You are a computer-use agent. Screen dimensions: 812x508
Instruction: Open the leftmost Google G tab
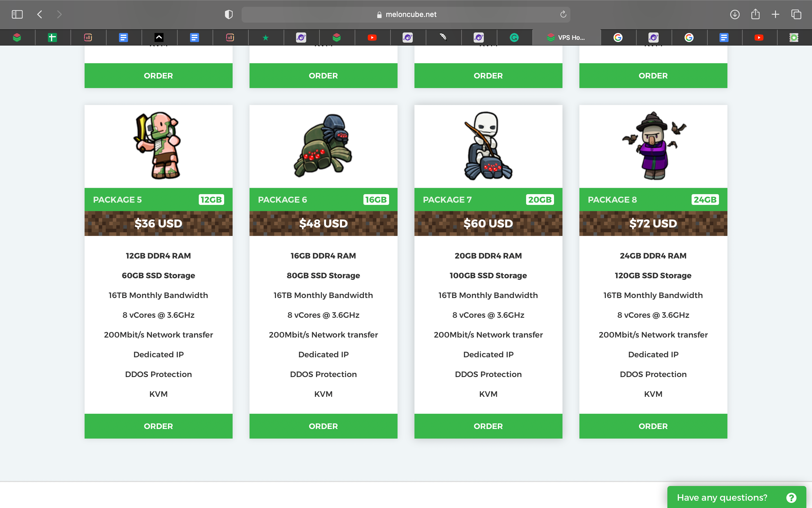tap(618, 37)
